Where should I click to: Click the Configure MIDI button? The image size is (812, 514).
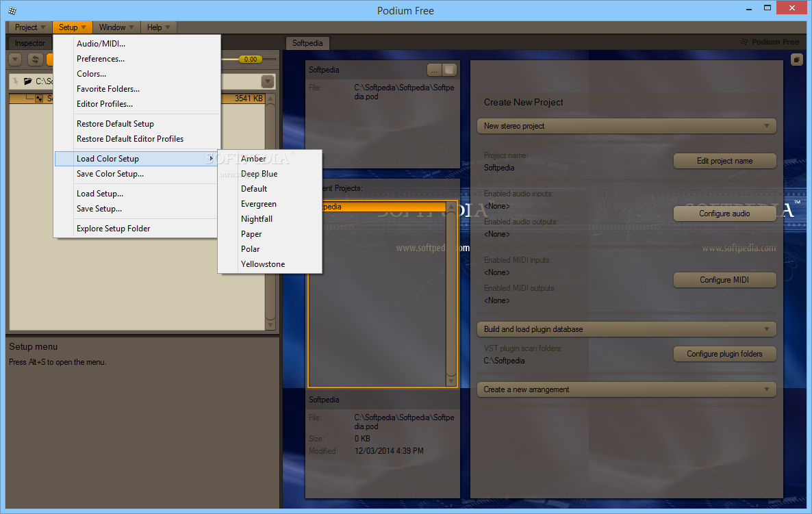[724, 280]
